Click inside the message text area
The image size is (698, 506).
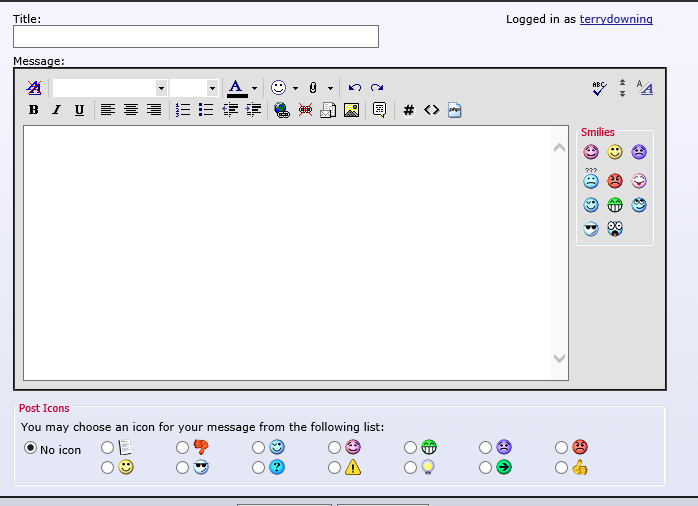(x=288, y=253)
